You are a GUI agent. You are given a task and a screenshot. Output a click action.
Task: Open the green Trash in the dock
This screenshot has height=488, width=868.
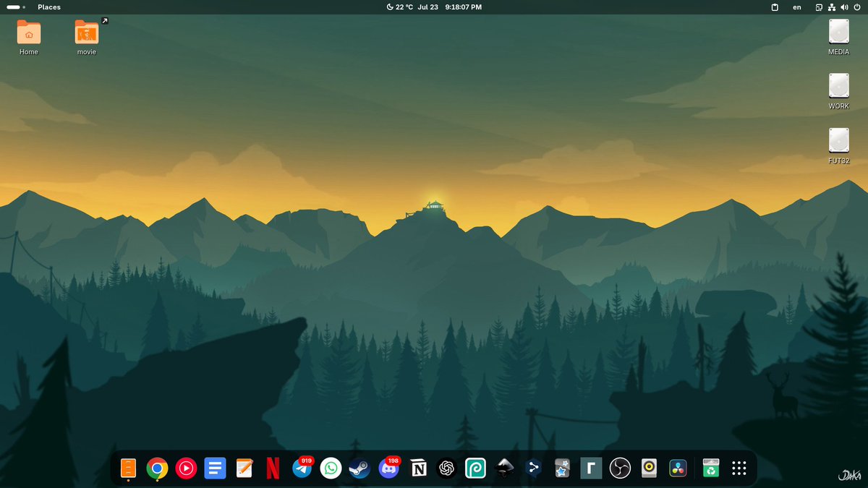pos(712,468)
